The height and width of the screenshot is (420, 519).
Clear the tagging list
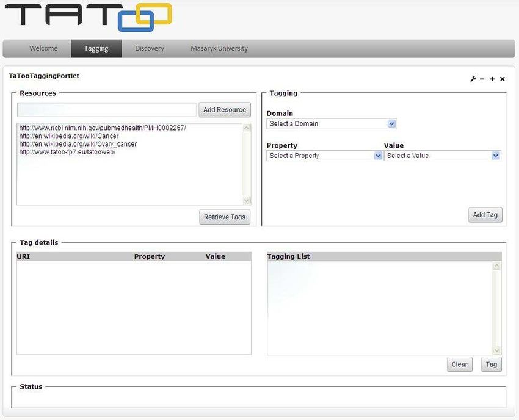(459, 364)
